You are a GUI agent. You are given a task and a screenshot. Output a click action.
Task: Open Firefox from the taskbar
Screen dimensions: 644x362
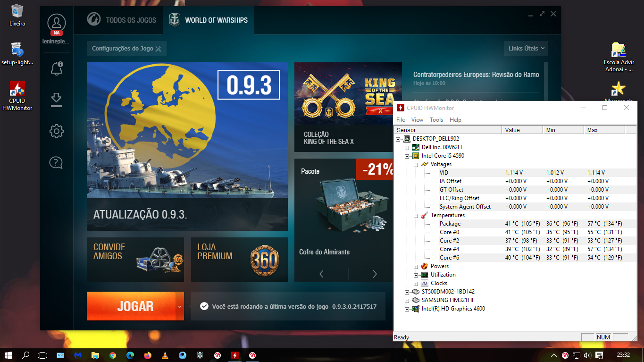148,355
